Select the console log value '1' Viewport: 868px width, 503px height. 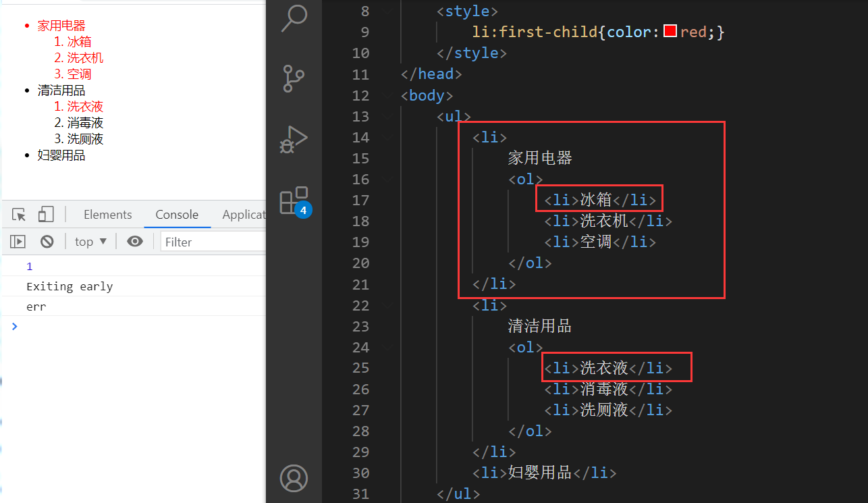[x=29, y=266]
